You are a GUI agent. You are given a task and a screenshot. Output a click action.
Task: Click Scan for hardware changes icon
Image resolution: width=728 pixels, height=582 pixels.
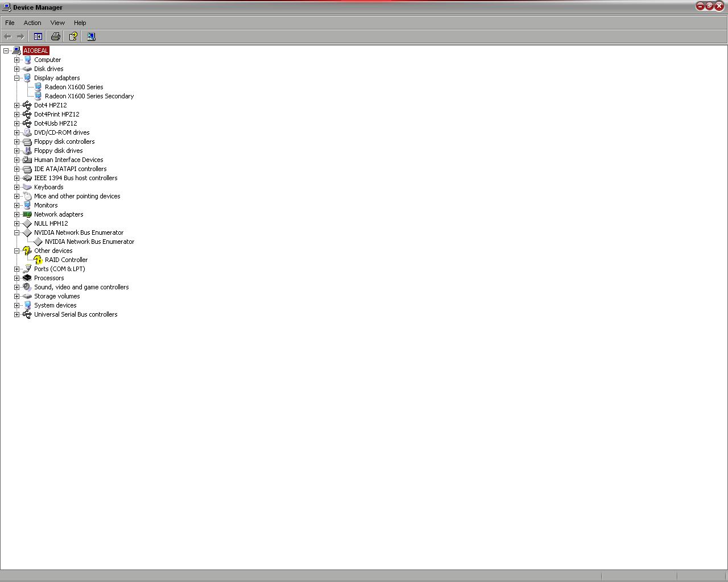[91, 36]
